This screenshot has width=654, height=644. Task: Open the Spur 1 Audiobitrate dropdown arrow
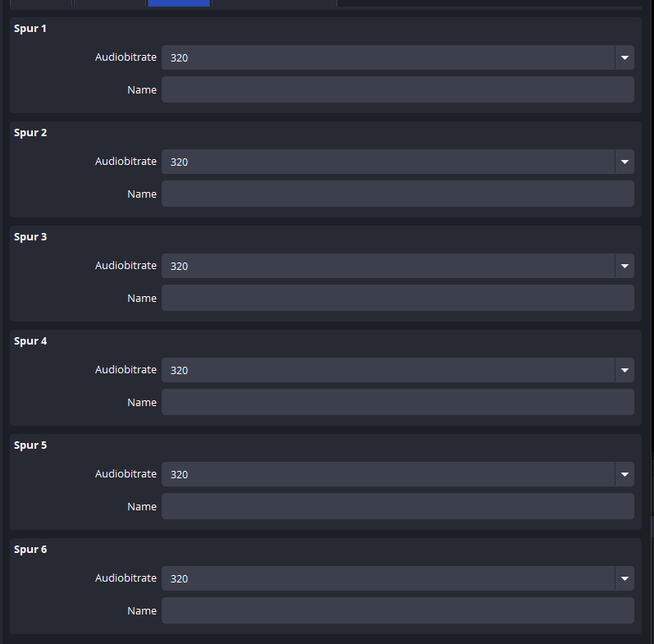coord(624,57)
